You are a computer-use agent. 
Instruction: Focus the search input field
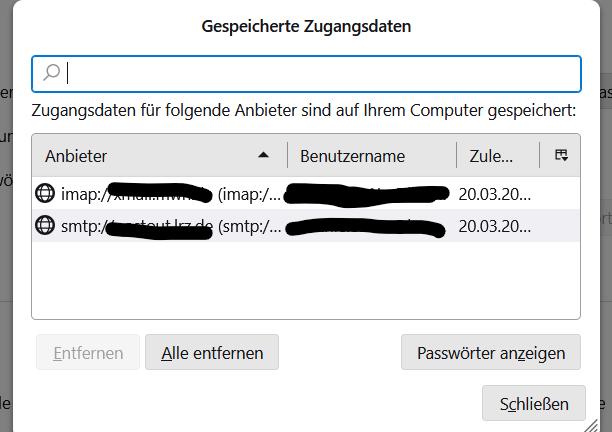(306, 74)
